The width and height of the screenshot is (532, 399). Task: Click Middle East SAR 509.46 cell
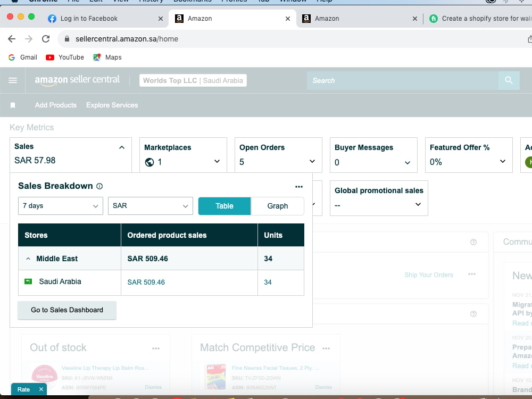(189, 259)
